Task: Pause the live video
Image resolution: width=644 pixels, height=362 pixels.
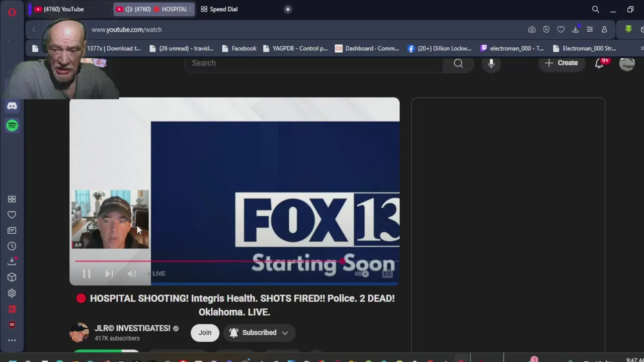Action: (87, 274)
